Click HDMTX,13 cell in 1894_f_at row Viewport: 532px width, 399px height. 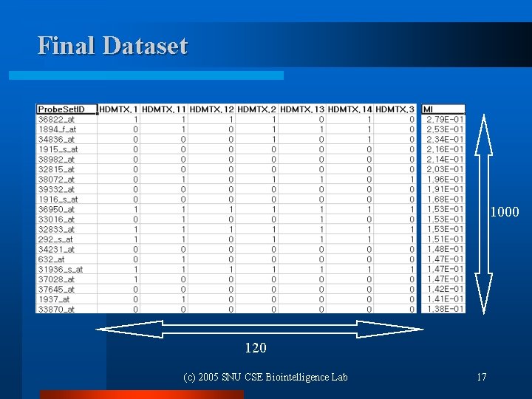(x=302, y=129)
